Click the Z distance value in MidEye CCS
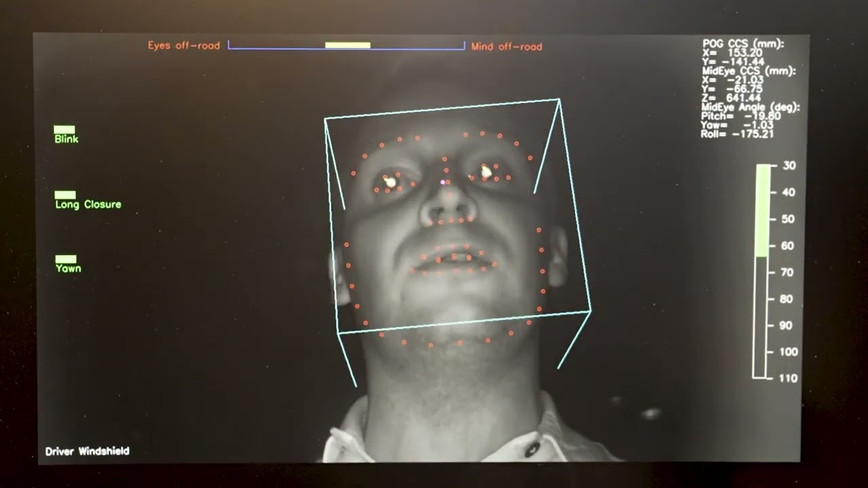Viewport: 868px width, 488px height. pos(745,98)
